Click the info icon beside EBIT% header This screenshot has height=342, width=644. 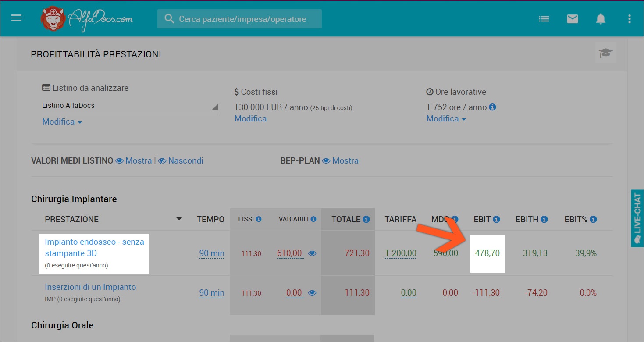click(593, 219)
